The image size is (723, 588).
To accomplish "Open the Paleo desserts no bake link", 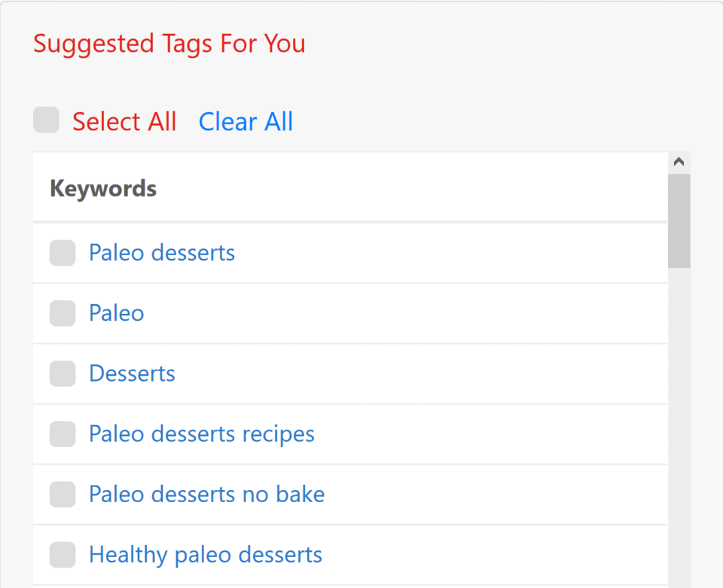I will pyautogui.click(x=206, y=495).
